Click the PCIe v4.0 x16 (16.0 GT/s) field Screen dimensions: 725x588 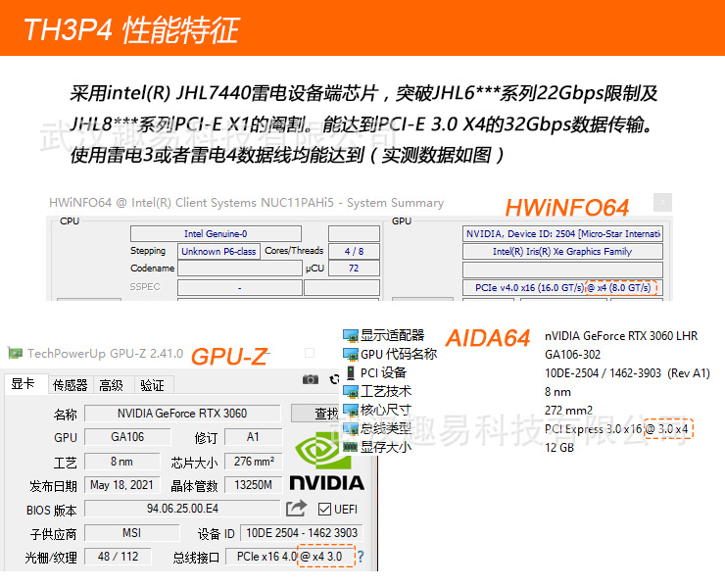(562, 287)
